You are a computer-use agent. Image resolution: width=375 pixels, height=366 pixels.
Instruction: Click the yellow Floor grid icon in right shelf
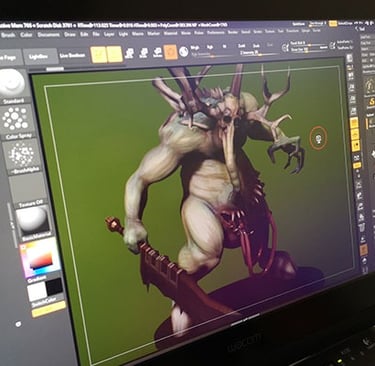click(x=354, y=123)
